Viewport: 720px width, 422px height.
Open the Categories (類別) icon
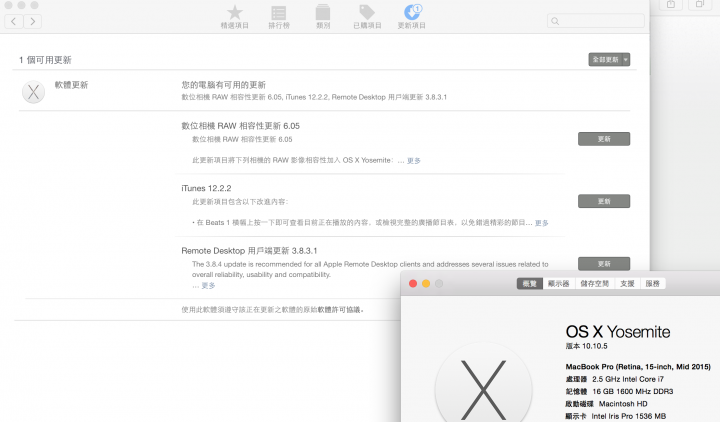323,12
